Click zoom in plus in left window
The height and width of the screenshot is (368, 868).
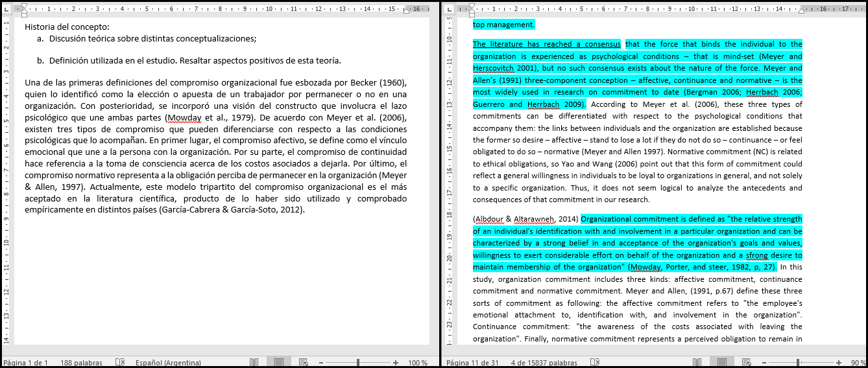tap(396, 363)
